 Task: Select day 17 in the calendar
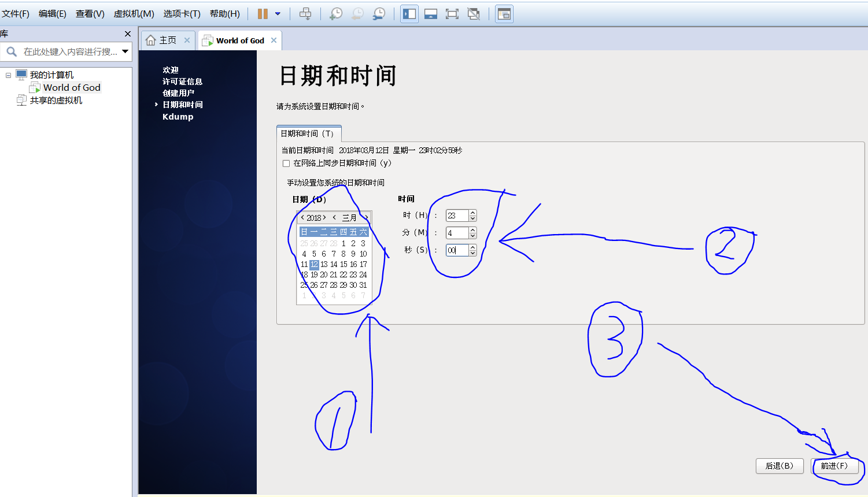(363, 264)
